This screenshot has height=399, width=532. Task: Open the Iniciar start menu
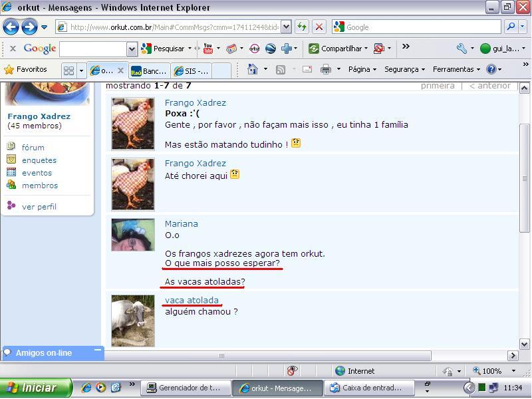[x=36, y=388]
